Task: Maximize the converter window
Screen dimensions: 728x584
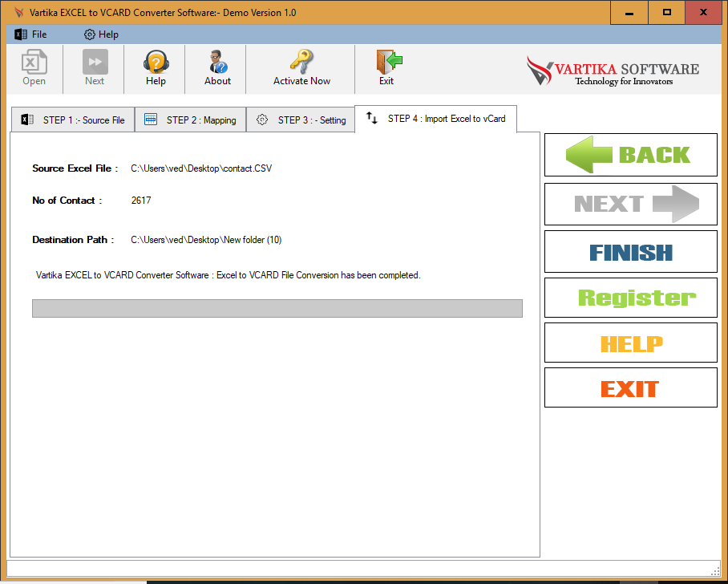Action: pos(667,13)
